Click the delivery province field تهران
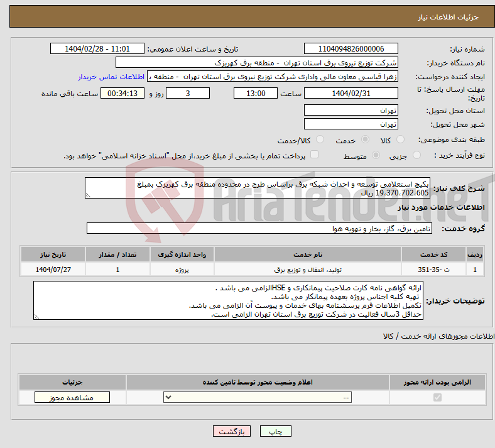495x448 pixels. pyautogui.click(x=351, y=110)
